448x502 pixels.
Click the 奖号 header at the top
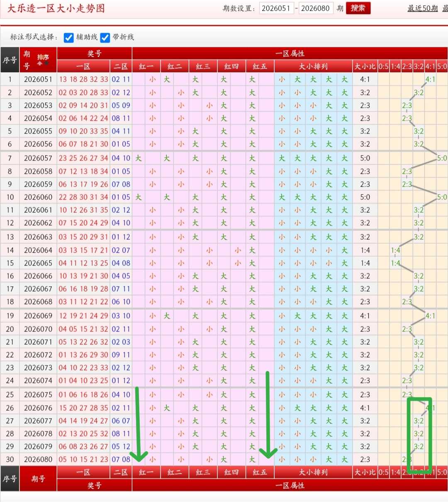pyautogui.click(x=94, y=54)
